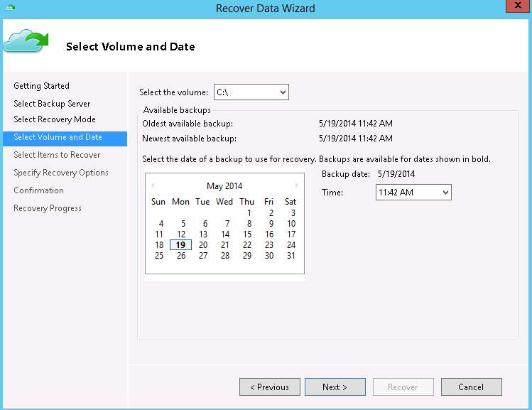Select May 3 in the calendar
Image resolution: width=532 pixels, height=410 pixels.
coord(293,213)
